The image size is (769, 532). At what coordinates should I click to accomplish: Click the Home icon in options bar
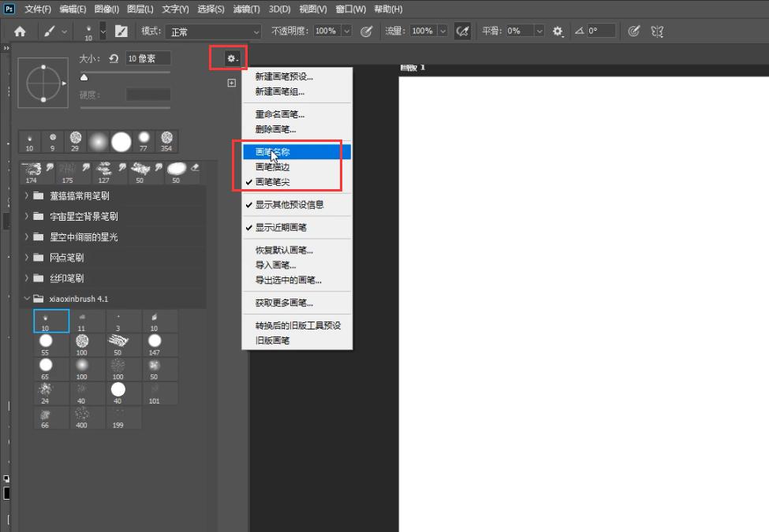pyautogui.click(x=20, y=31)
